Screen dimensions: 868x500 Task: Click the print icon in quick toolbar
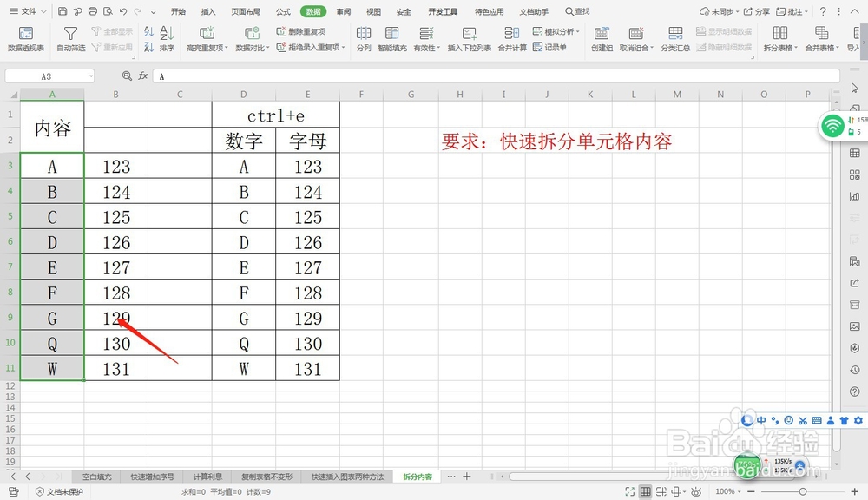tap(93, 11)
